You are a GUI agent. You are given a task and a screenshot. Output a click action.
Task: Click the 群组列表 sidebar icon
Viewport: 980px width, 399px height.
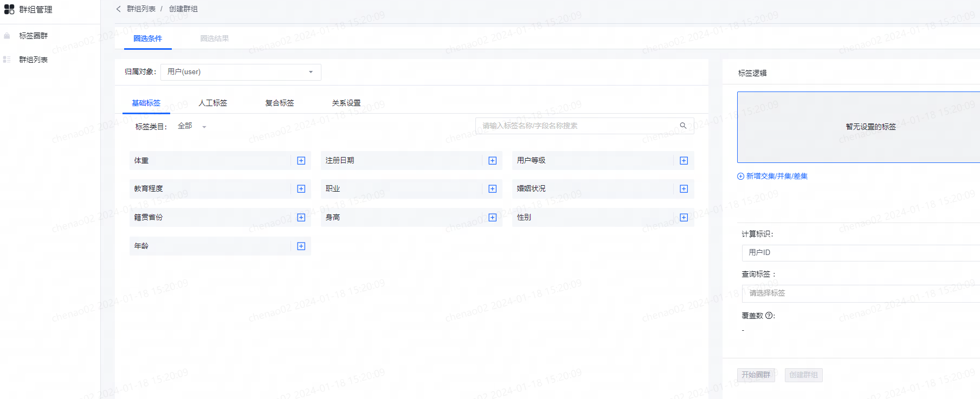point(7,60)
